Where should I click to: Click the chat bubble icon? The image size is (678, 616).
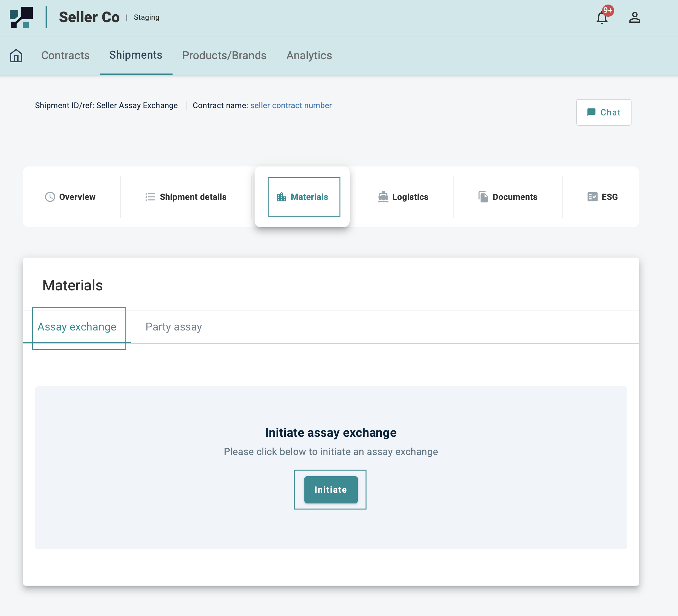pyautogui.click(x=591, y=112)
